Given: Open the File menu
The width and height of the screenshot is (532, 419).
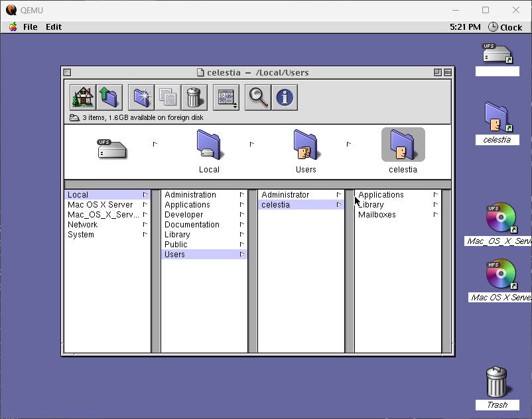Looking at the screenshot, I should pyautogui.click(x=31, y=27).
